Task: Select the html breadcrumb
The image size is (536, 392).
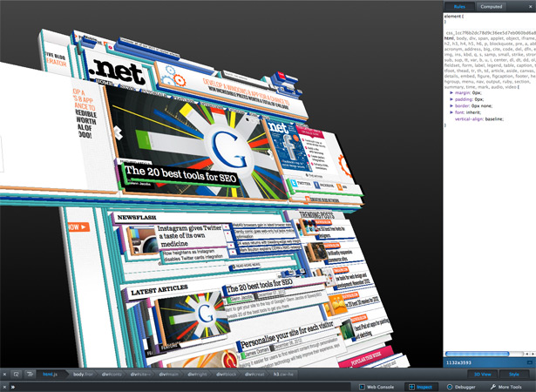Action: (x=51, y=375)
